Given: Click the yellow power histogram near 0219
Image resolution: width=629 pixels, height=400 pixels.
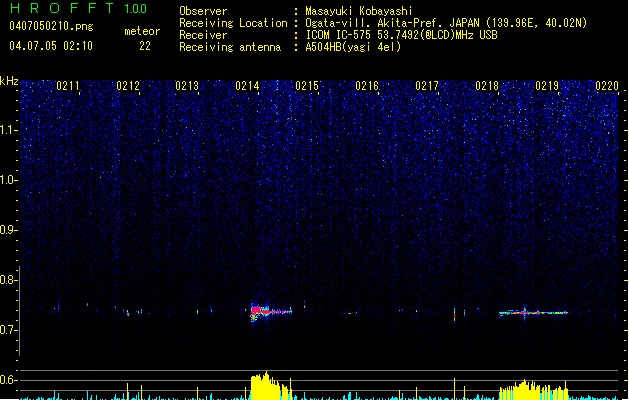Looking at the screenshot, I should (534, 390).
